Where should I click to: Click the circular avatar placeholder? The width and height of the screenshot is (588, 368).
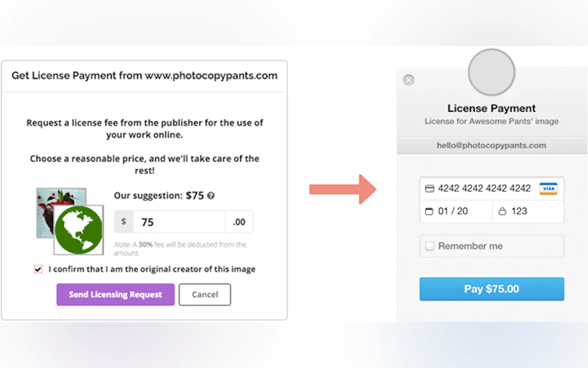491,72
